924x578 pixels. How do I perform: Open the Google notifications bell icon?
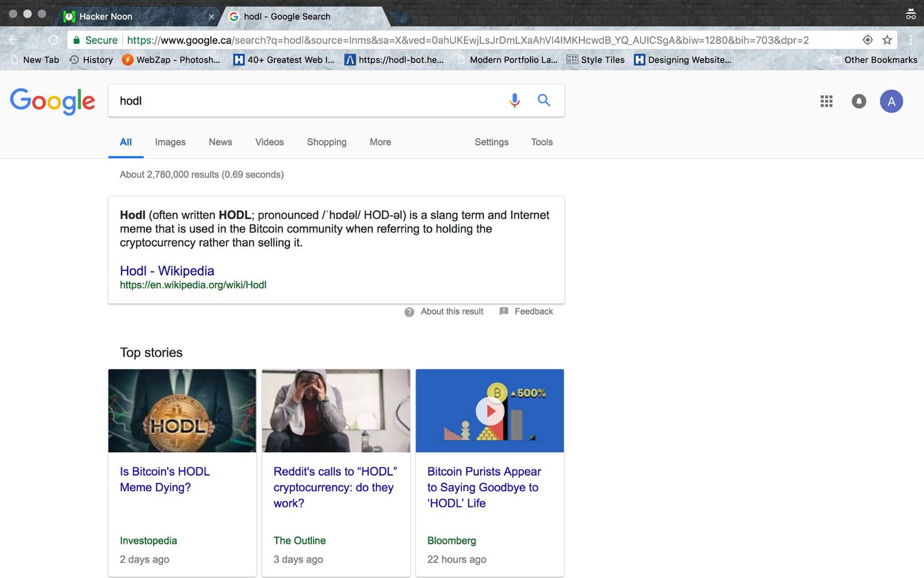859,102
